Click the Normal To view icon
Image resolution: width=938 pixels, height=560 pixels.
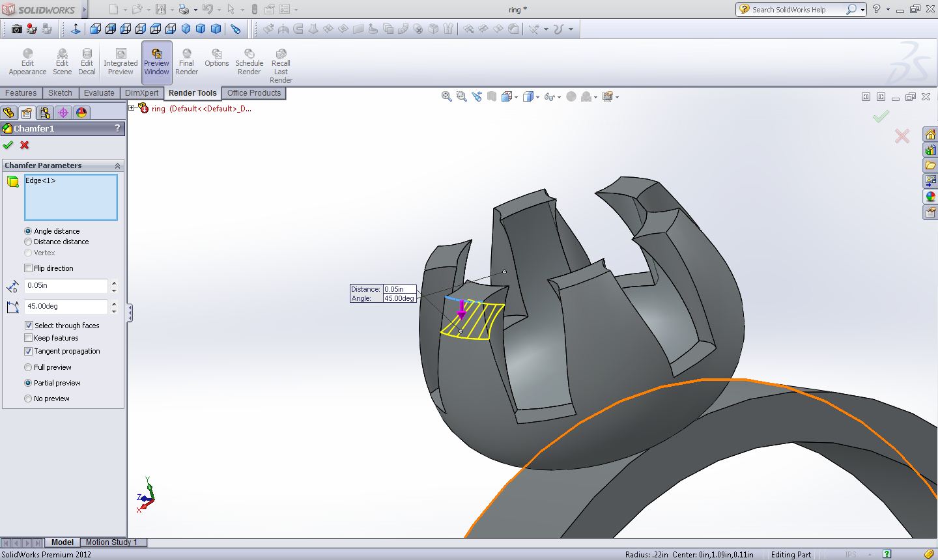(76, 29)
